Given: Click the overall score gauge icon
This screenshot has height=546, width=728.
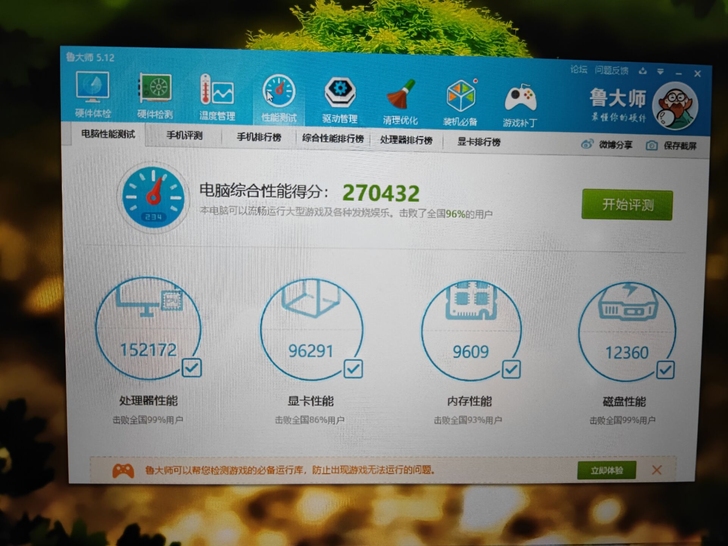Looking at the screenshot, I should [x=154, y=197].
